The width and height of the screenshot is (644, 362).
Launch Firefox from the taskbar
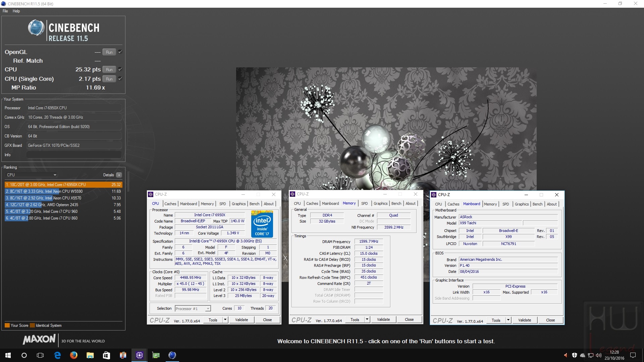point(74,355)
